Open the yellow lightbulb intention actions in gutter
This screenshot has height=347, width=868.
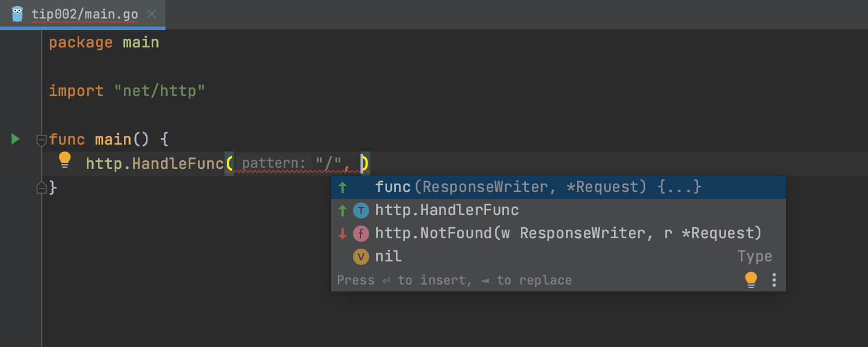coord(65,160)
